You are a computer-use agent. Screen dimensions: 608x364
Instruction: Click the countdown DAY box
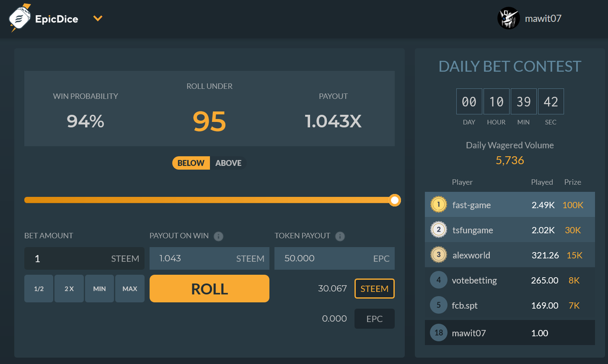coord(469,102)
